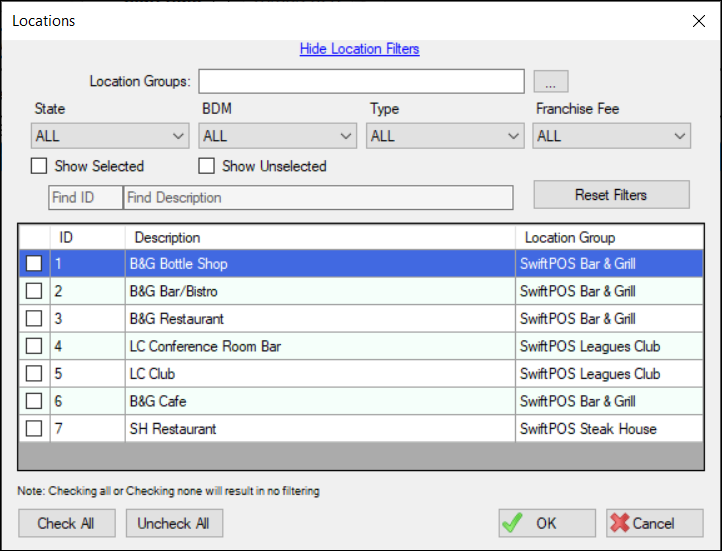722x551 pixels.
Task: Open the BDM dropdown list
Action: 278,136
